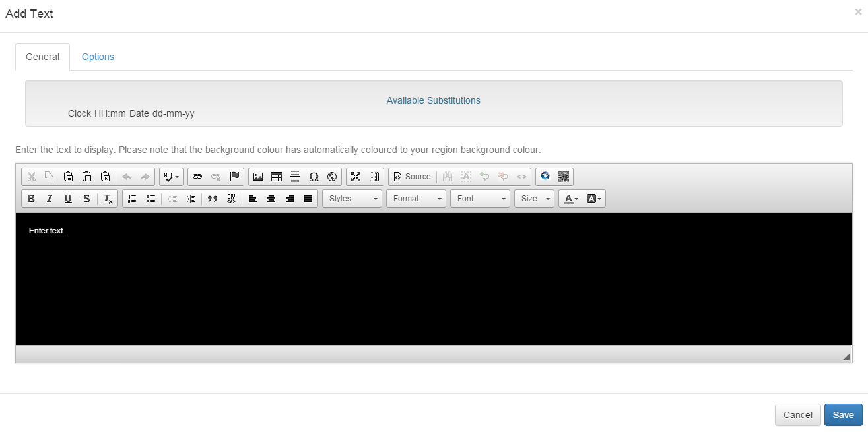Insert a link with the chain icon
Image resolution: width=868 pixels, height=432 pixels.
click(197, 177)
